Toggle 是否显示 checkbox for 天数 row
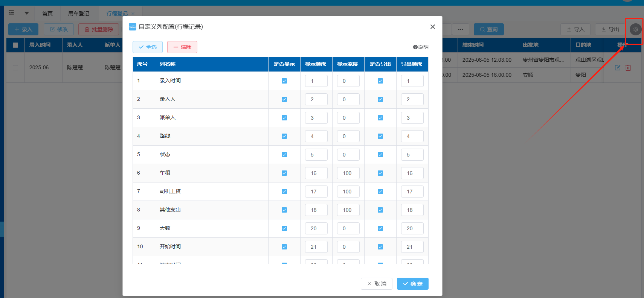The image size is (644, 298). tap(284, 228)
